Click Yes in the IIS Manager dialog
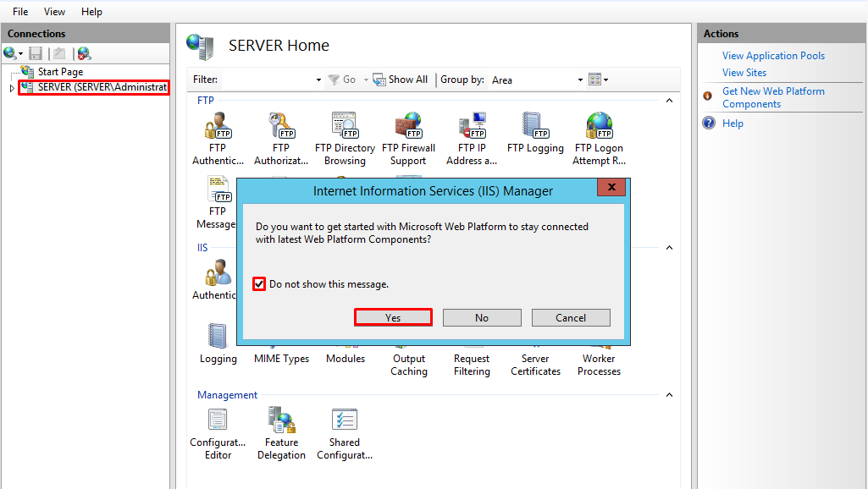This screenshot has width=868, height=489. [393, 317]
